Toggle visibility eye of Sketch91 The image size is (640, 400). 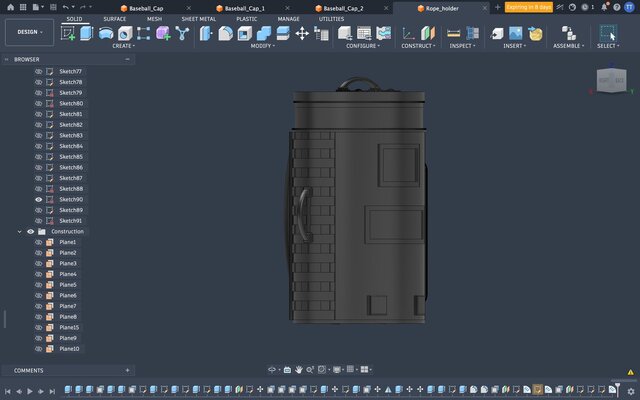click(x=38, y=221)
